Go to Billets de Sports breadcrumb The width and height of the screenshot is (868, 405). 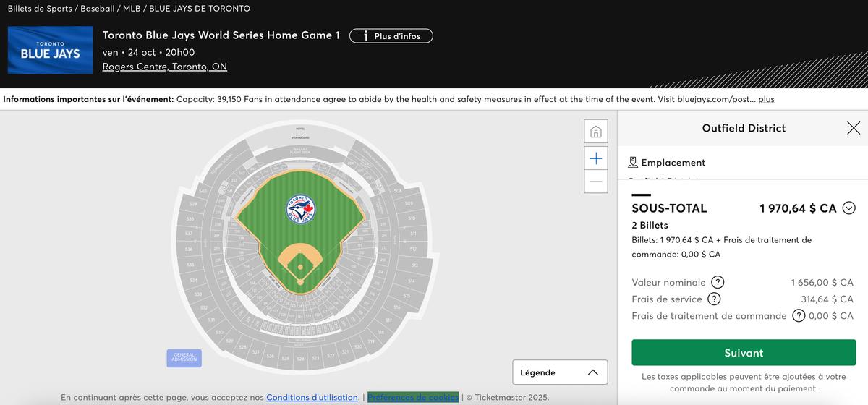click(40, 9)
